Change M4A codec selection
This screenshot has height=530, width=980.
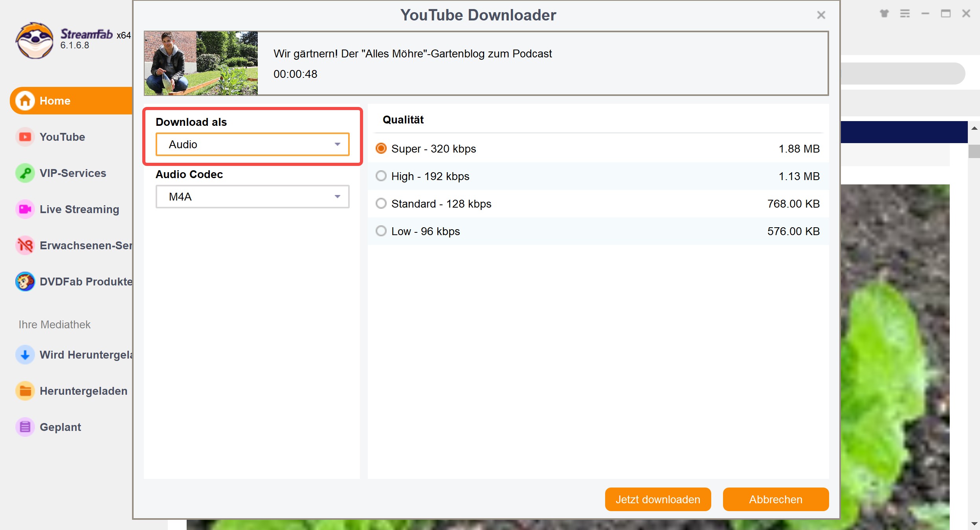coord(253,197)
